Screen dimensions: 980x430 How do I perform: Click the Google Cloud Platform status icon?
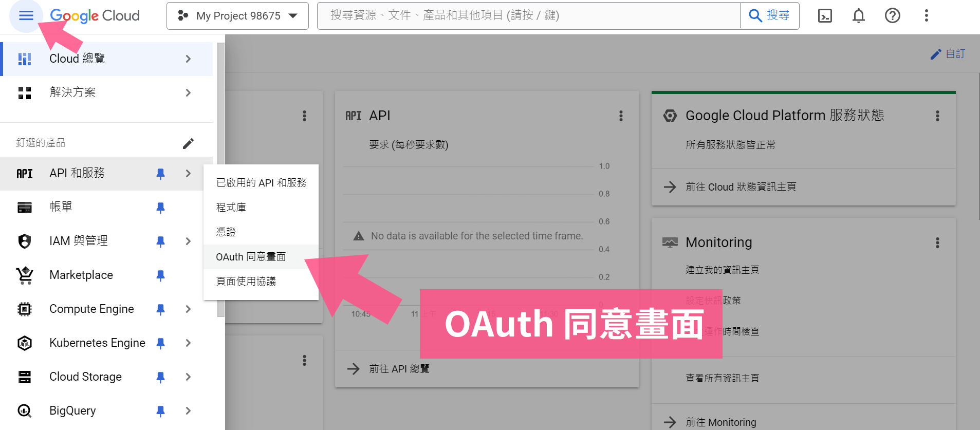(670, 116)
